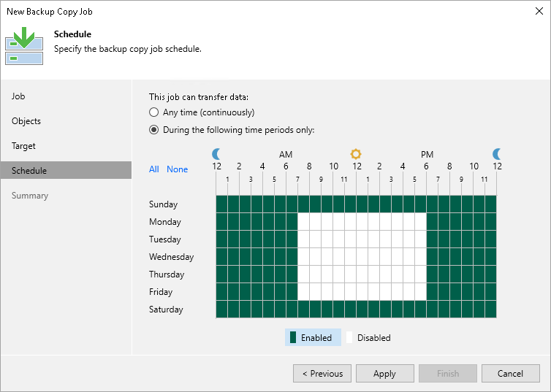Click Monday 7 AM disabled grid cell

coord(303,222)
